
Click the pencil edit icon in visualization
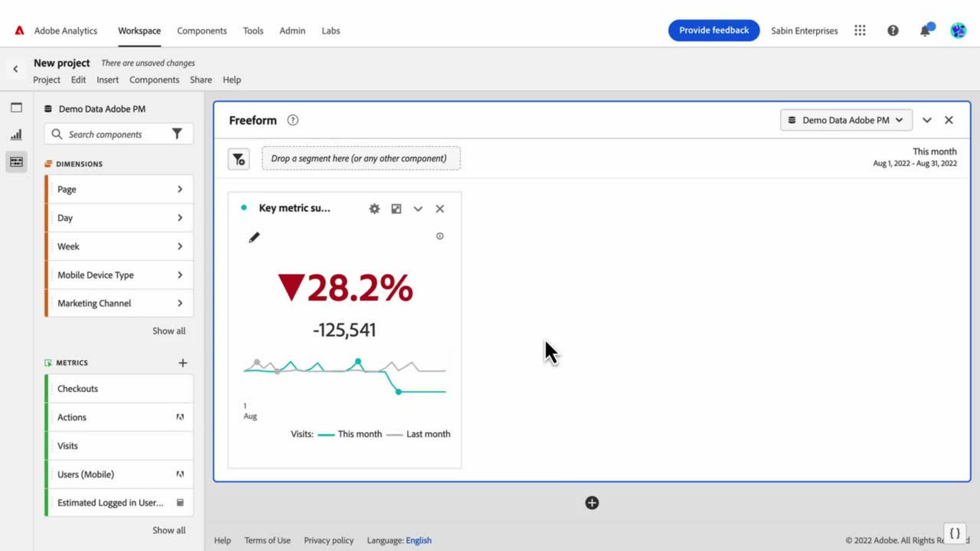click(x=254, y=238)
